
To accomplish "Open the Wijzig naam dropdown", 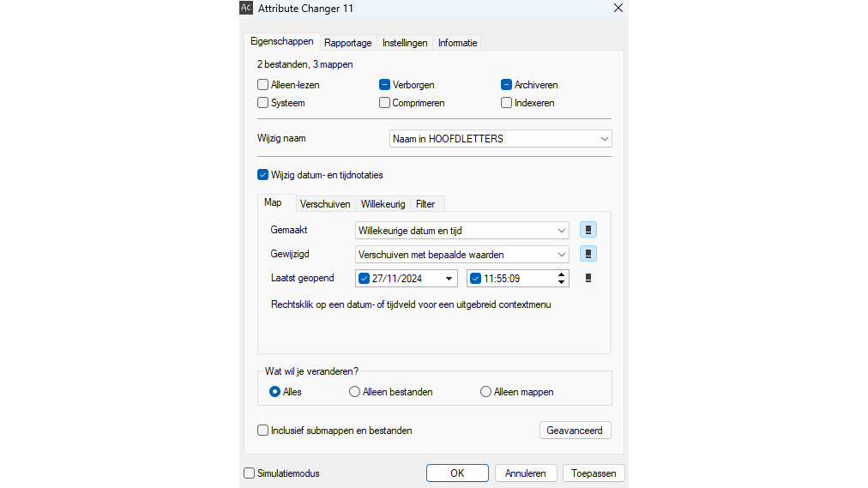I will pos(500,139).
